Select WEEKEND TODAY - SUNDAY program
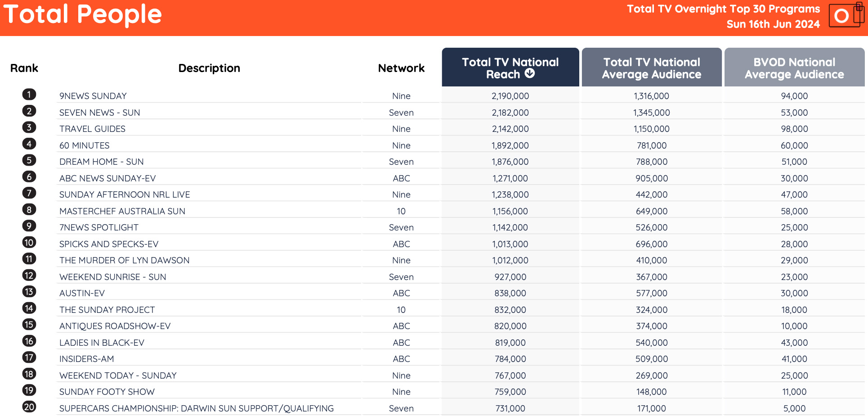The height and width of the screenshot is (416, 868). 118,375
